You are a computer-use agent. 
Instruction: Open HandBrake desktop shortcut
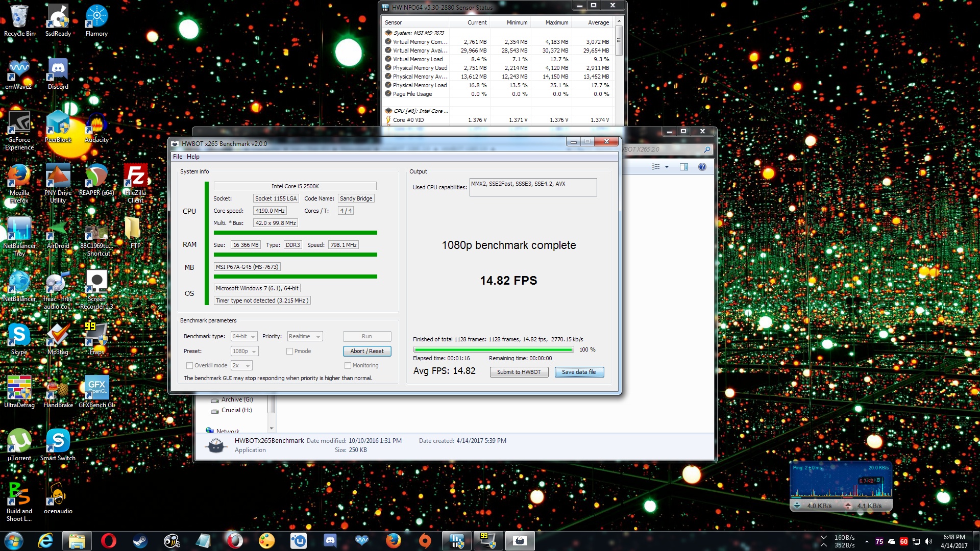tap(58, 393)
